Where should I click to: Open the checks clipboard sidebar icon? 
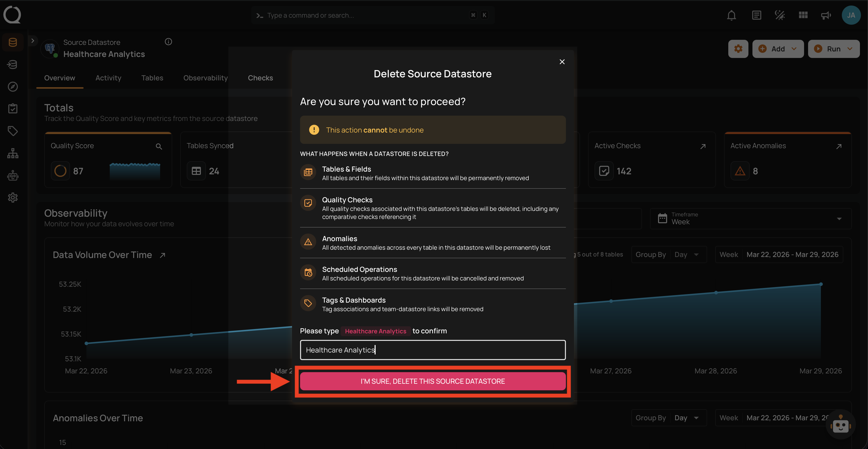pyautogui.click(x=13, y=109)
